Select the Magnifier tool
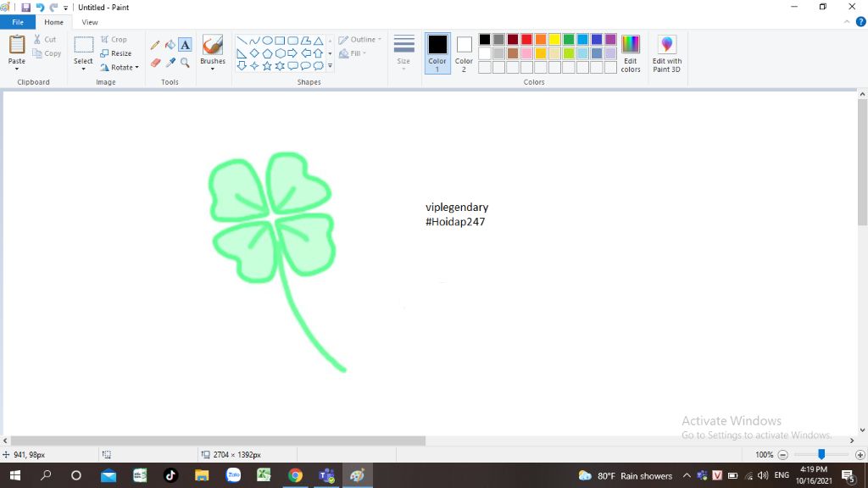Image resolution: width=868 pixels, height=488 pixels. coord(185,63)
